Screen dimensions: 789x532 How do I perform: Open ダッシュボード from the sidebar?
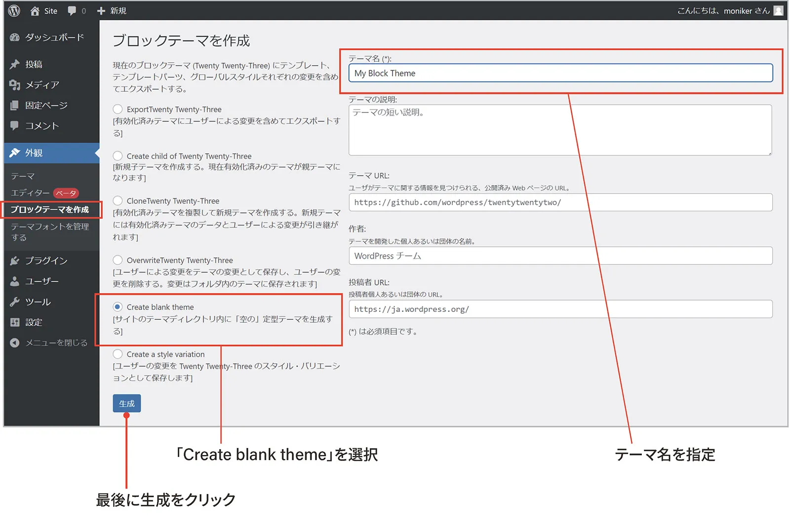54,38
